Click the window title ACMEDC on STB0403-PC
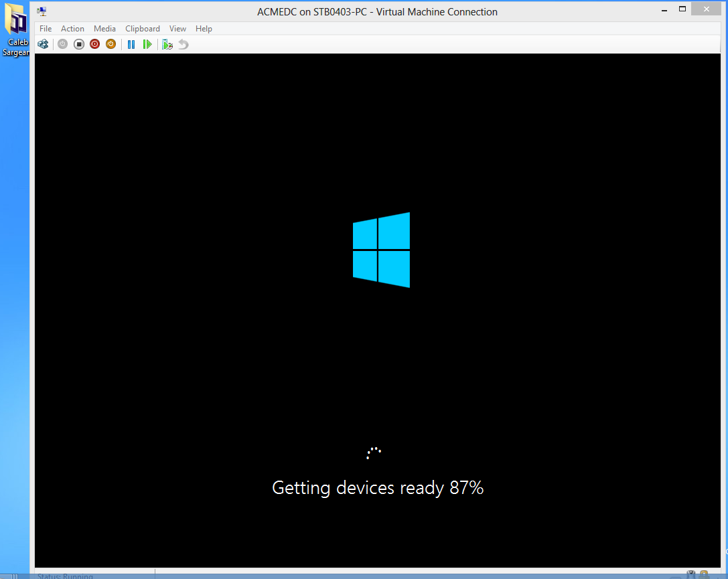Image resolution: width=728 pixels, height=579 pixels. 378,12
